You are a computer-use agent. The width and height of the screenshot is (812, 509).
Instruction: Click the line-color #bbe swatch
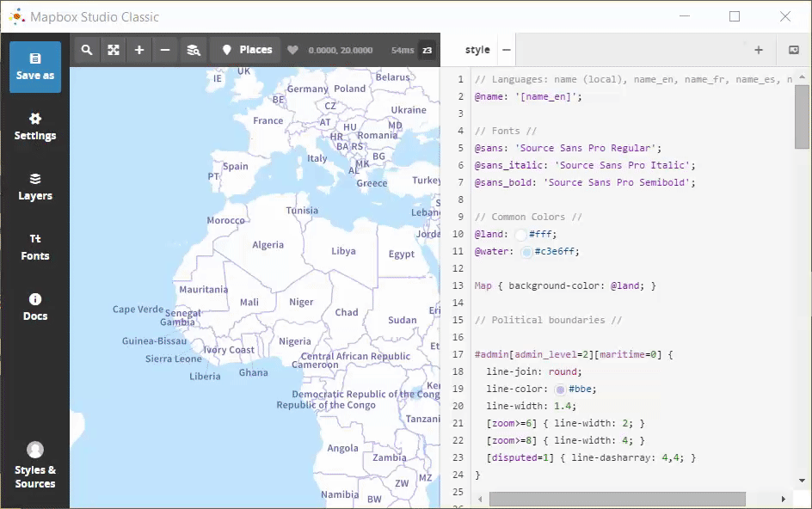[560, 389]
